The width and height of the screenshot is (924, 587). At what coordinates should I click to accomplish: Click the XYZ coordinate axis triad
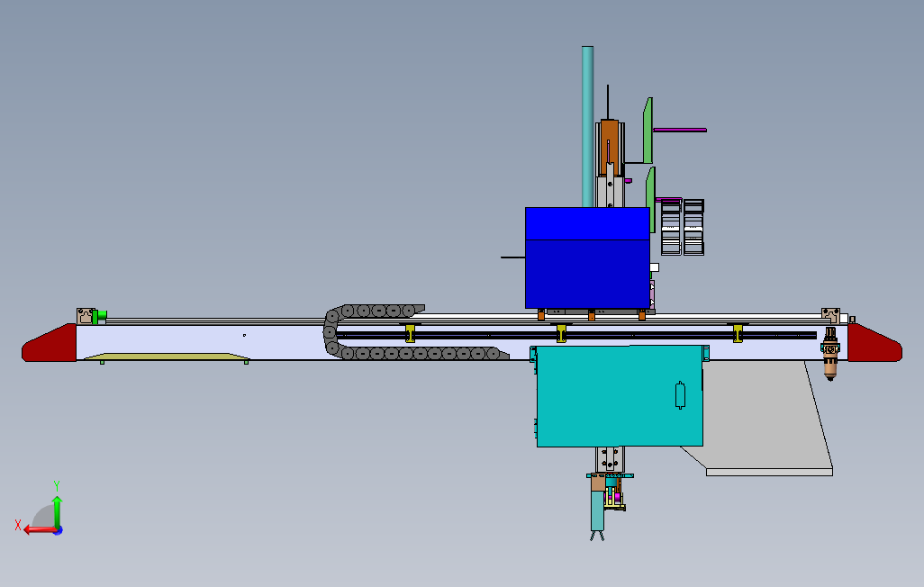click(x=40, y=510)
